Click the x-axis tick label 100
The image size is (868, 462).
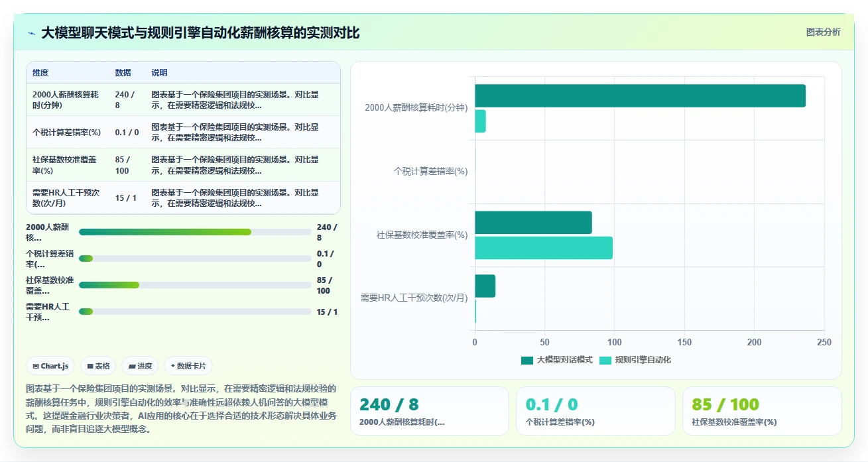pyautogui.click(x=615, y=342)
